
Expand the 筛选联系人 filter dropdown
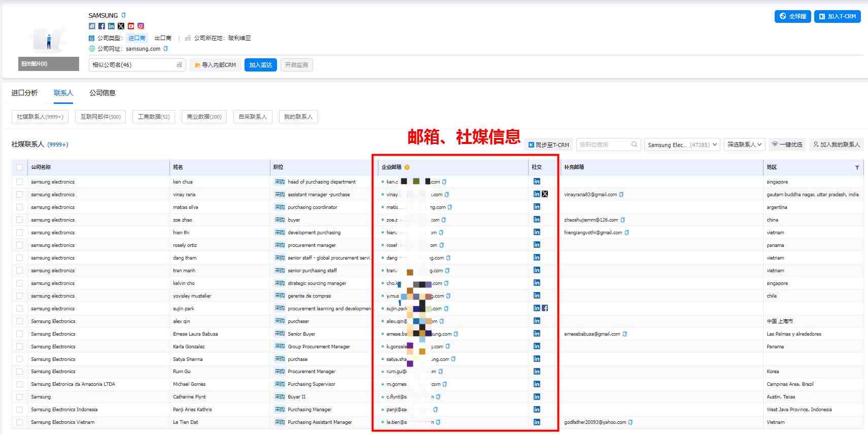click(x=744, y=144)
